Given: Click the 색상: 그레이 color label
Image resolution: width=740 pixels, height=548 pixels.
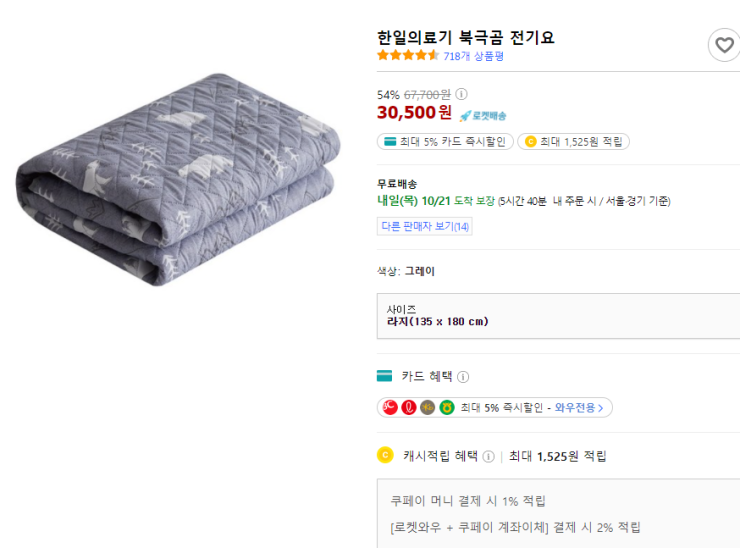Looking at the screenshot, I should click(x=406, y=271).
